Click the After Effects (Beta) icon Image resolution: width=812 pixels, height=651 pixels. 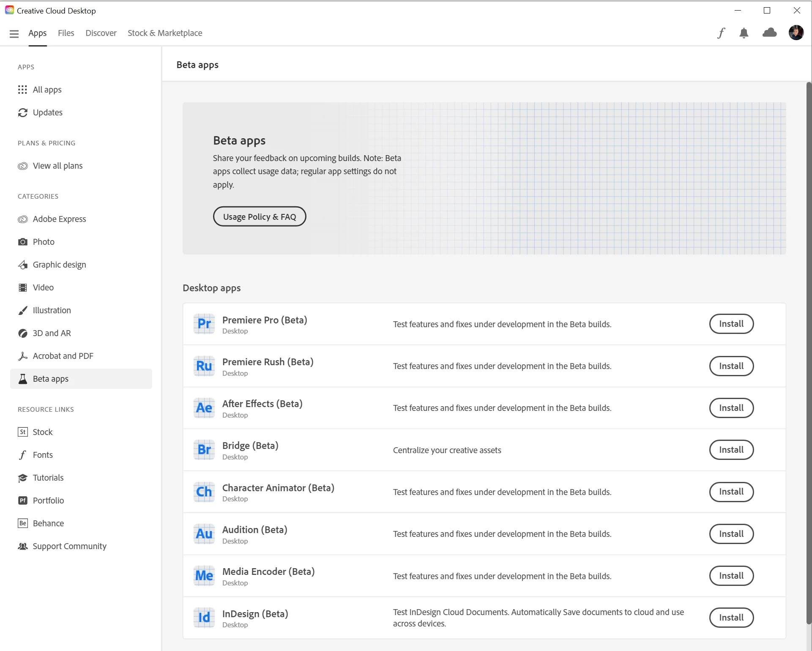(x=204, y=408)
